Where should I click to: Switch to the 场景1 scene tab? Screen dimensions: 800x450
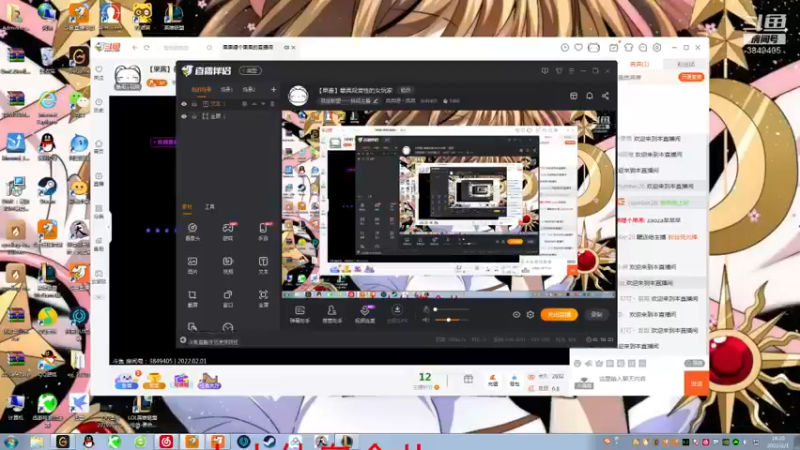pyautogui.click(x=227, y=89)
